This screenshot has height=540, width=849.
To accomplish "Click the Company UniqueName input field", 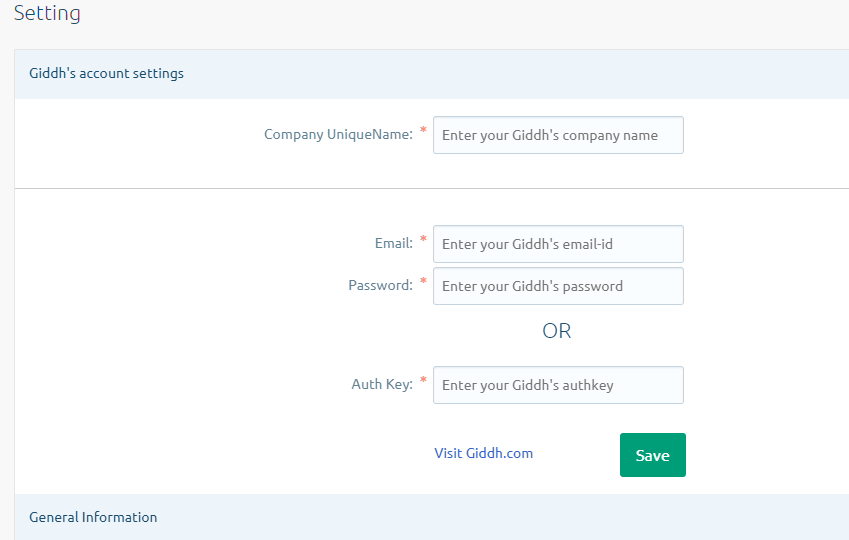I will pos(558,135).
